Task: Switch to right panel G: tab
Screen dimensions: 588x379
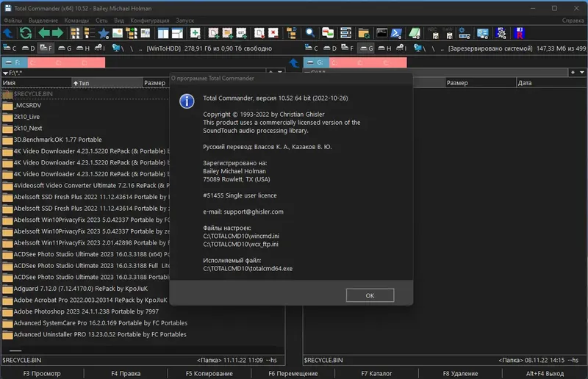Action: coord(316,62)
